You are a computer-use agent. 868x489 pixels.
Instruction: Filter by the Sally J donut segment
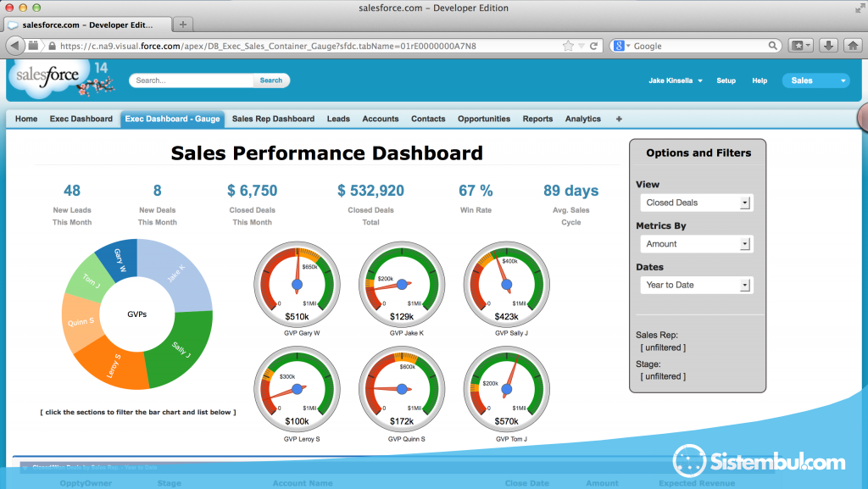click(x=181, y=348)
